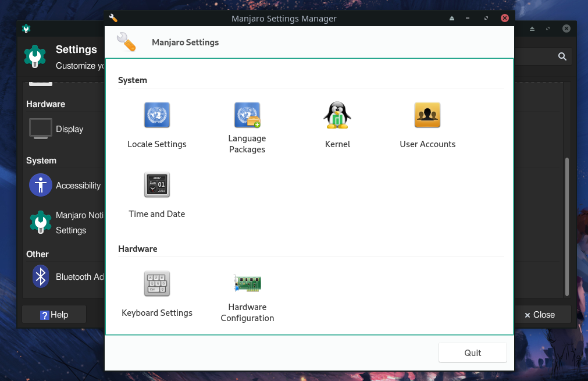
Task: Click 'Display' text in Settings window
Action: click(x=69, y=129)
